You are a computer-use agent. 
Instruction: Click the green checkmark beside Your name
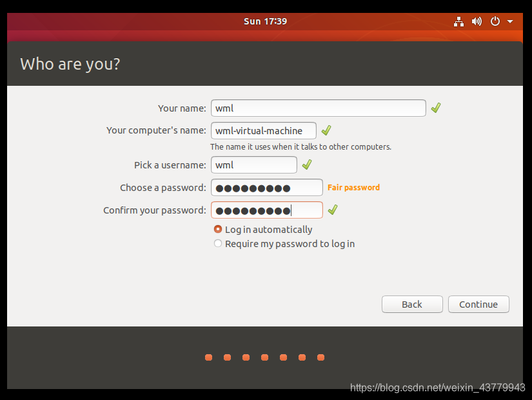click(436, 108)
